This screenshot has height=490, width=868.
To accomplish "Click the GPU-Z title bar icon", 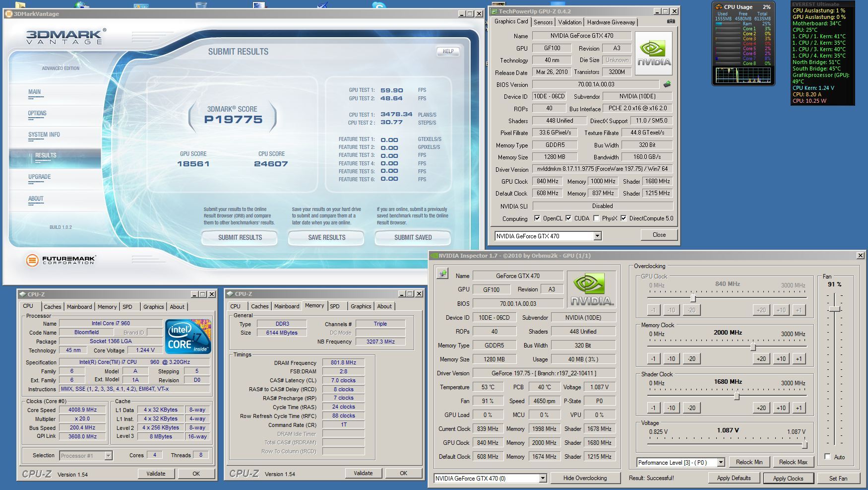I will [494, 11].
